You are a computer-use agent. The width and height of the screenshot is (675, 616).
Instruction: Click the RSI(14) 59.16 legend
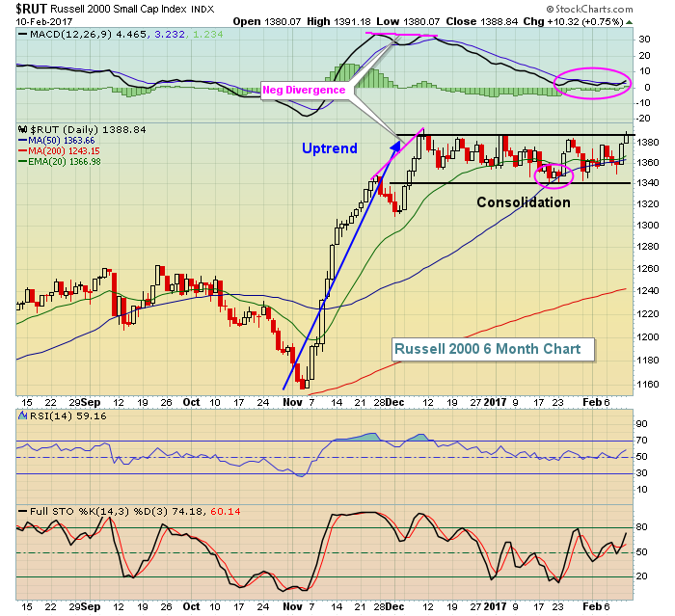(x=68, y=416)
